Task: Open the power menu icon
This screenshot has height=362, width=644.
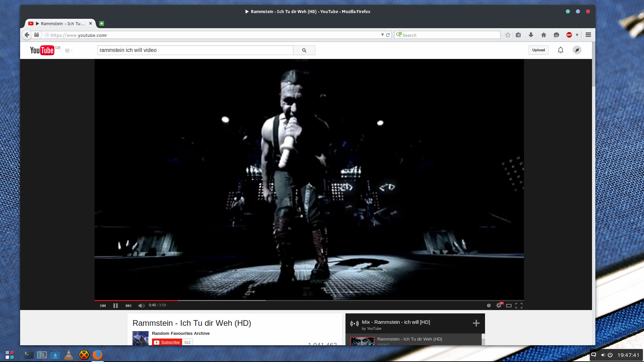Action: pyautogui.click(x=610, y=355)
